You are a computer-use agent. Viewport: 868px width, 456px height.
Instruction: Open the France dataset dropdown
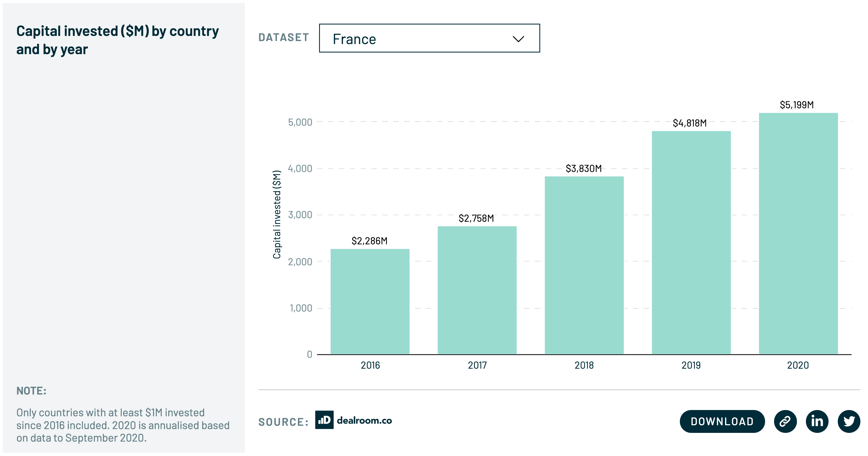tap(429, 38)
